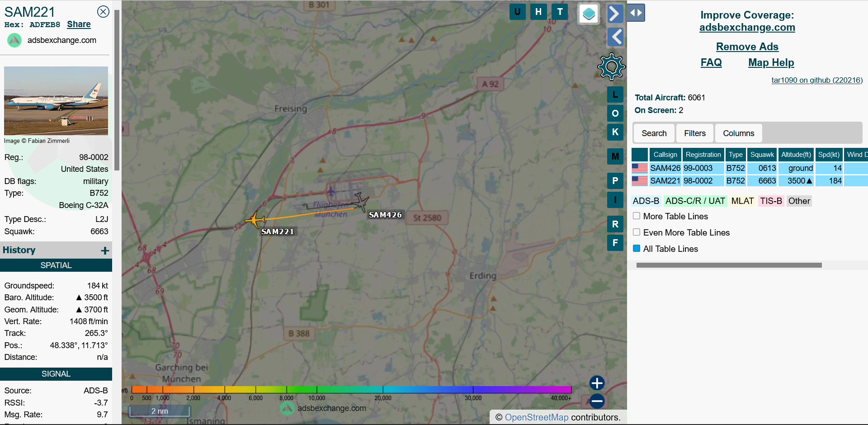Toggle the P map option
This screenshot has height=425, width=868.
pos(615,181)
